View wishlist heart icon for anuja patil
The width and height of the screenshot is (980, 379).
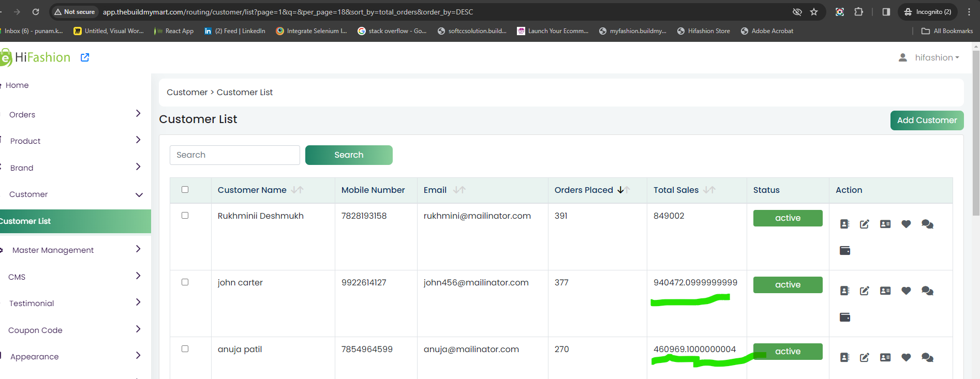[x=906, y=357]
